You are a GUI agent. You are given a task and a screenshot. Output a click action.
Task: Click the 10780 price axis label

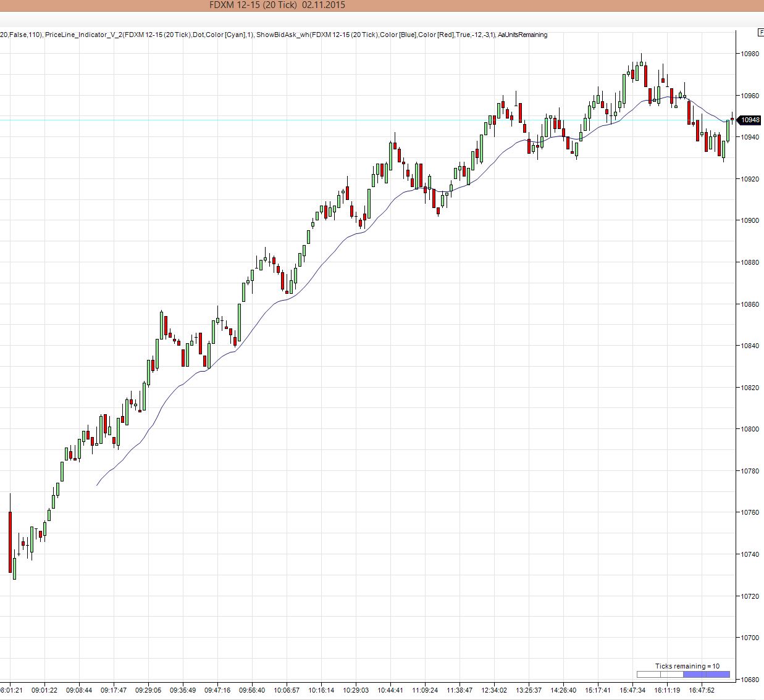(750, 471)
